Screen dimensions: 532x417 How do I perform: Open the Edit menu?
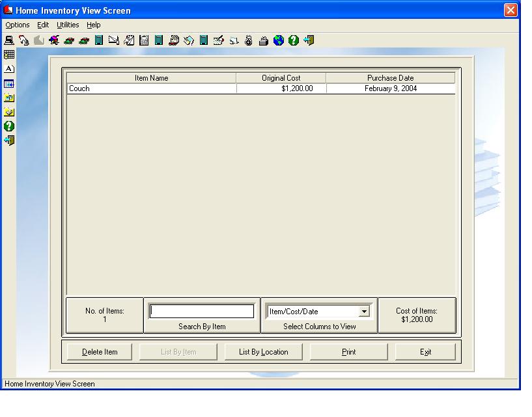point(43,25)
